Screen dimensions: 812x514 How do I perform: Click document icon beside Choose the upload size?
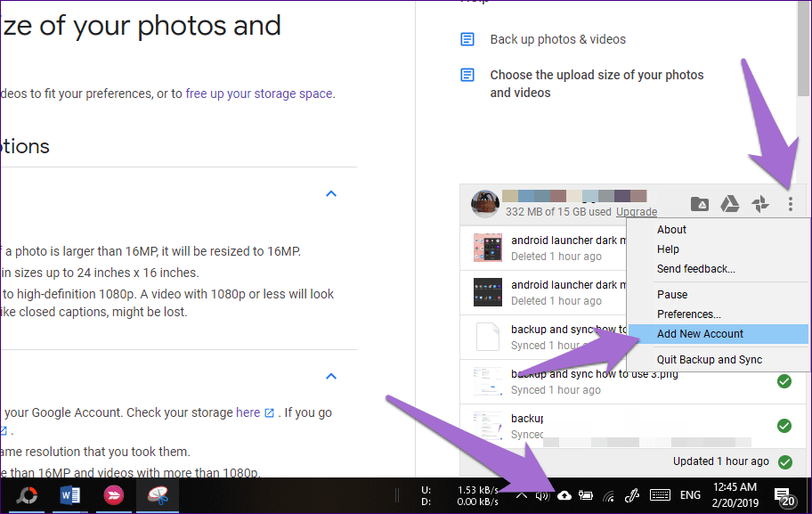[467, 75]
